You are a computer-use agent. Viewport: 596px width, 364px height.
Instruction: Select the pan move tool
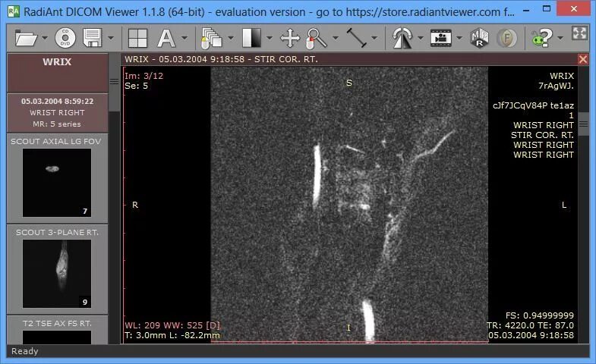pos(290,39)
